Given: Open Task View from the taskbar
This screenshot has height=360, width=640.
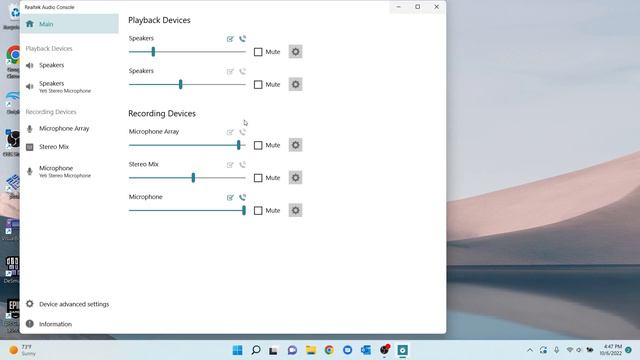Looking at the screenshot, I should click(273, 350).
